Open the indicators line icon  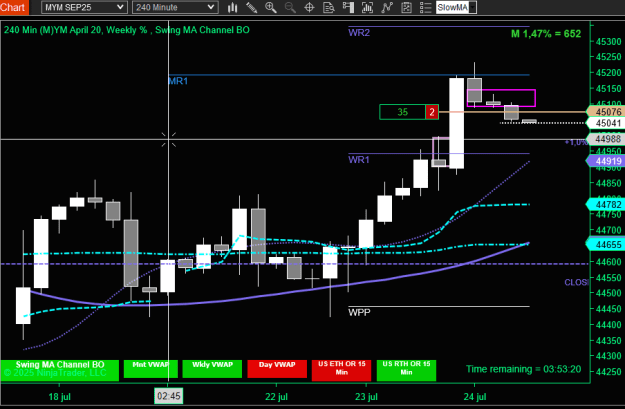pos(387,7)
